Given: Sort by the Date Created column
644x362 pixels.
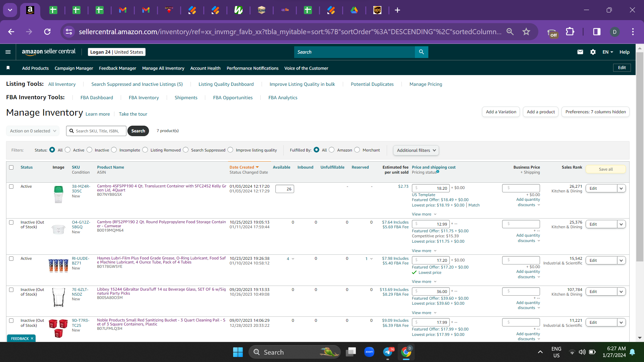Looking at the screenshot, I should coord(244,167).
